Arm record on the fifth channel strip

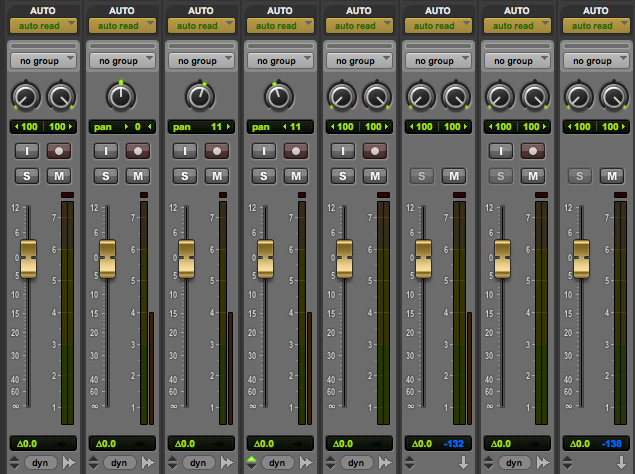[x=375, y=151]
